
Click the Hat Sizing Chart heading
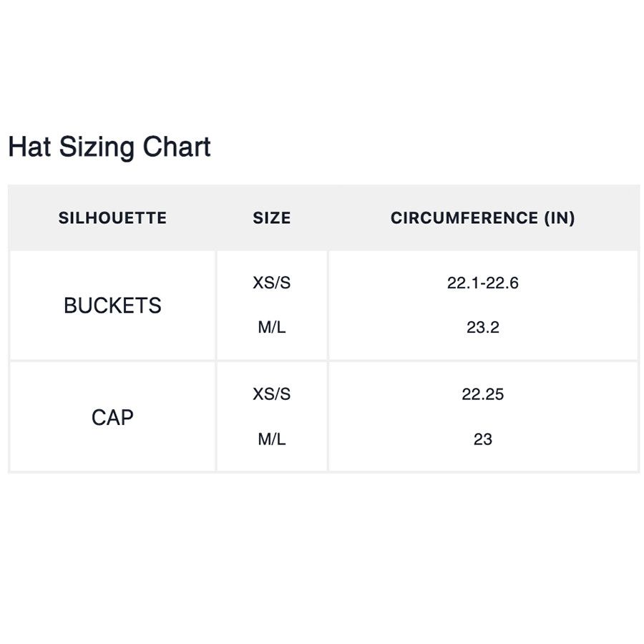(109, 147)
